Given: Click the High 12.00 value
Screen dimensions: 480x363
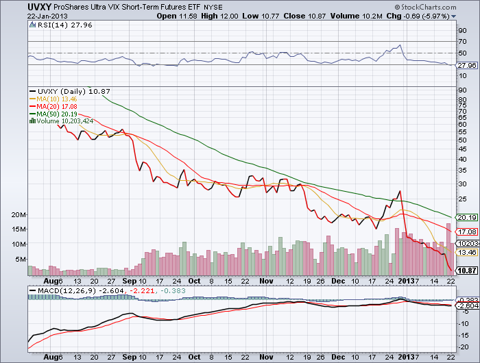Looking at the screenshot, I should click(220, 16).
